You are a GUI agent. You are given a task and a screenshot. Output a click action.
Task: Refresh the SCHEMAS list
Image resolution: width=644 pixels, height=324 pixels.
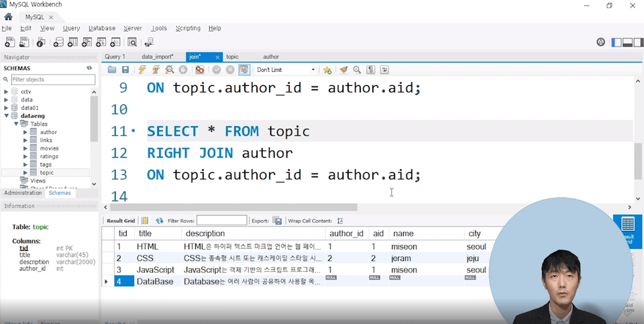point(89,68)
